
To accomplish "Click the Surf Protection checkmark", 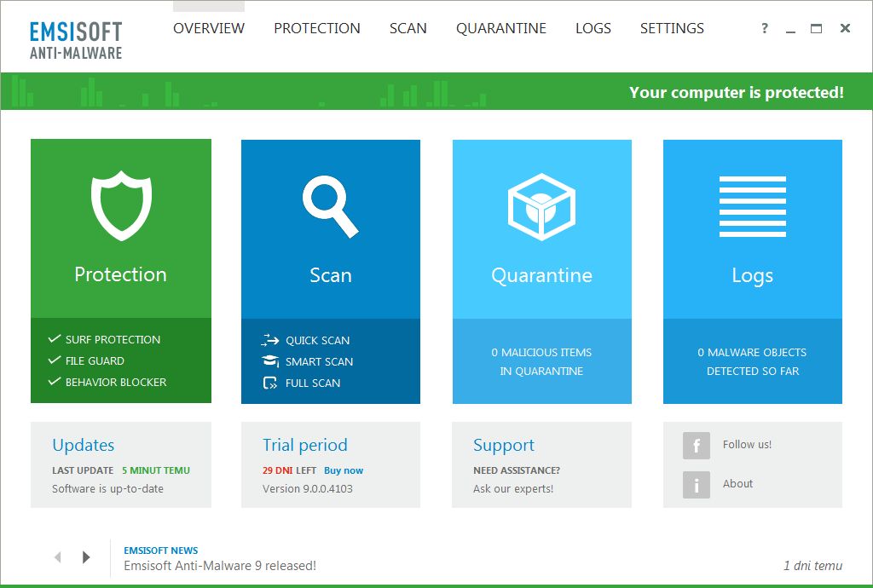I will pos(54,338).
